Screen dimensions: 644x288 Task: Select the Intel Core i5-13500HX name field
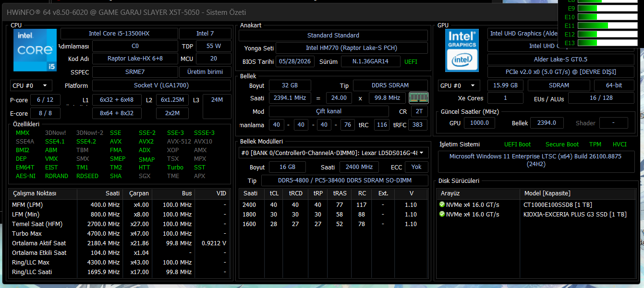point(119,34)
